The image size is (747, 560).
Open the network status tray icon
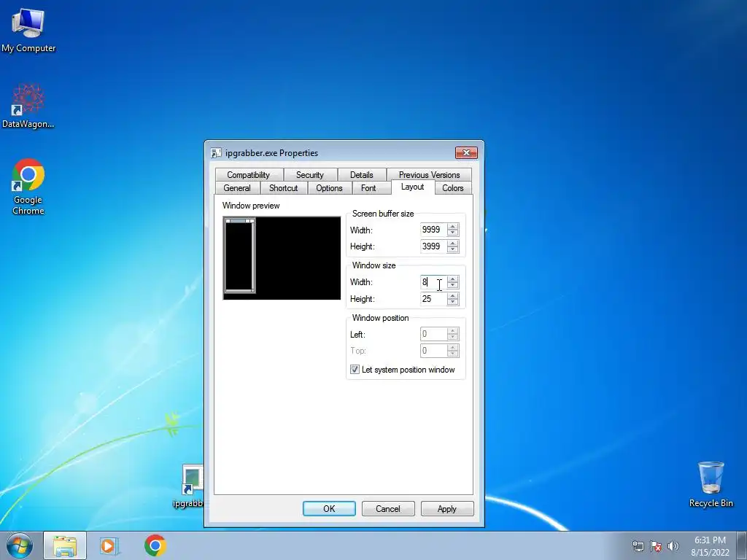coord(638,546)
